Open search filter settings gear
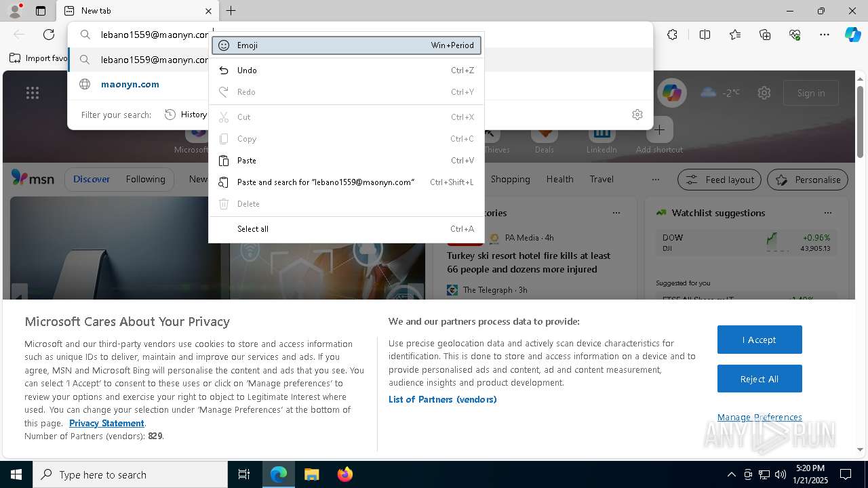 (637, 115)
